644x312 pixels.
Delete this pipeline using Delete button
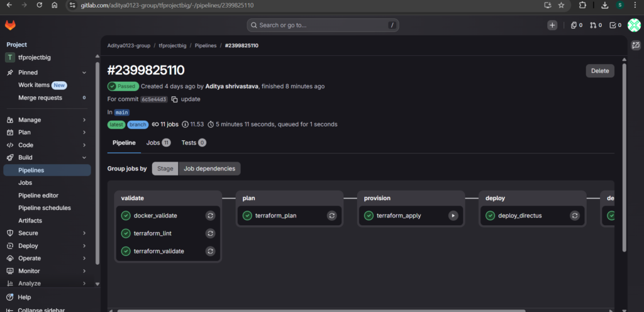(x=599, y=71)
